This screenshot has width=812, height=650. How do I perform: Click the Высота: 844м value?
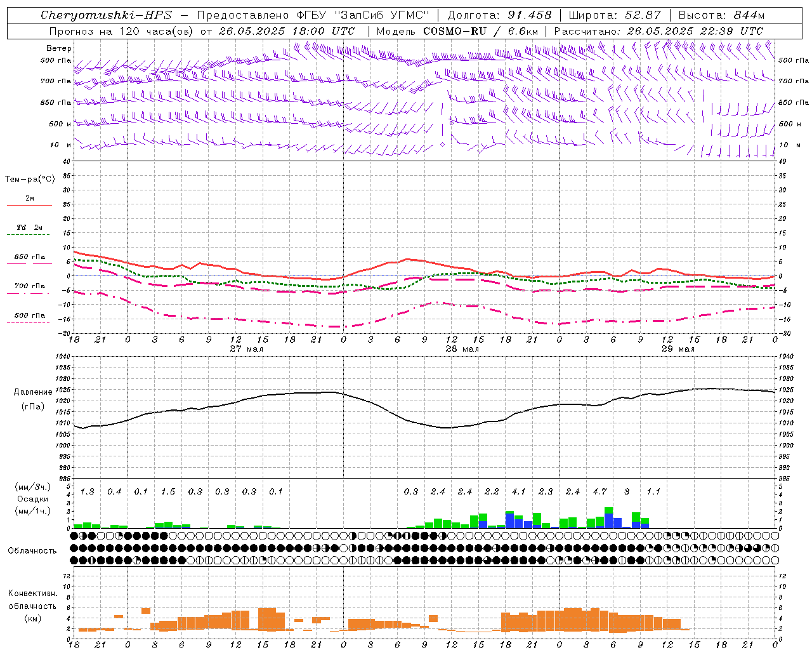click(721, 15)
